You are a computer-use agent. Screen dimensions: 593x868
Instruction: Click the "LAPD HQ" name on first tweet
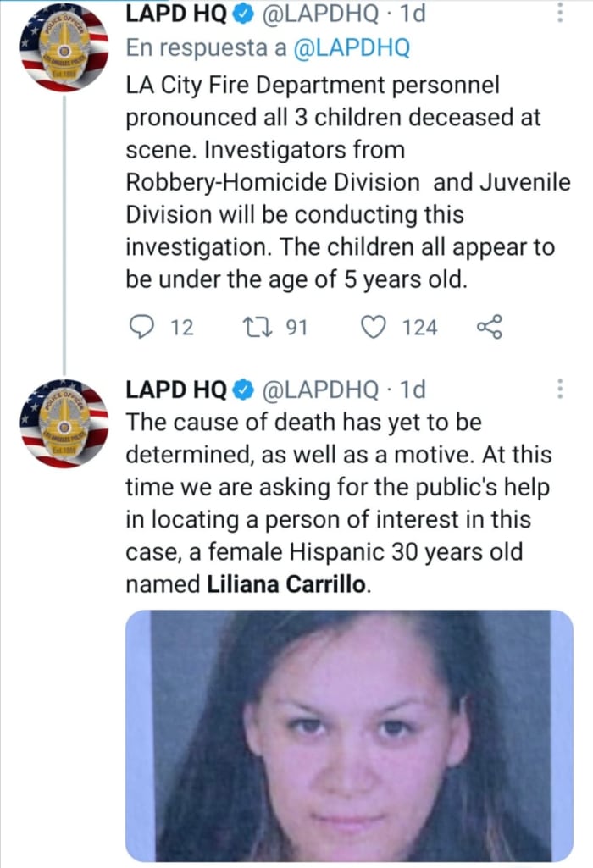(176, 14)
